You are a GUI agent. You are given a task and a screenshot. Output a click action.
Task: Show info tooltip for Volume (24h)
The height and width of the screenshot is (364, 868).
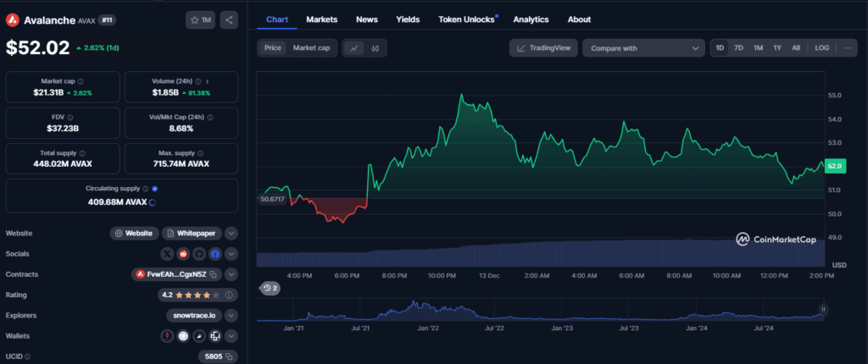click(x=198, y=81)
